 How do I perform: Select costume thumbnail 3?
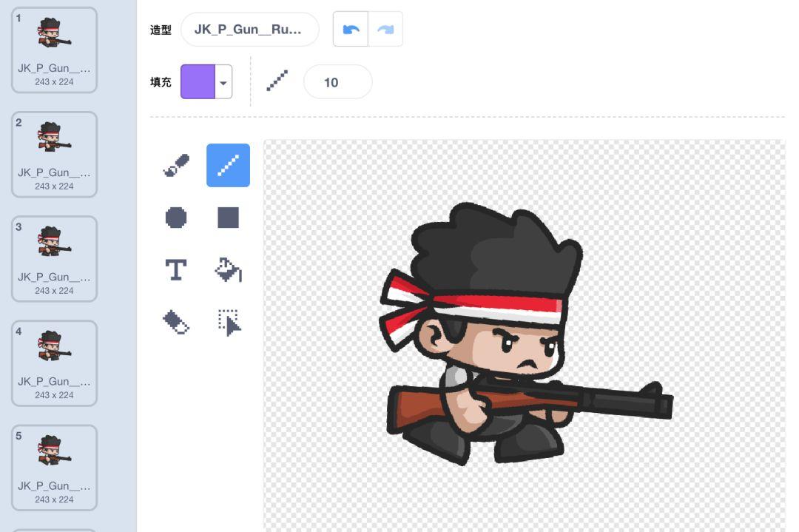click(54, 259)
